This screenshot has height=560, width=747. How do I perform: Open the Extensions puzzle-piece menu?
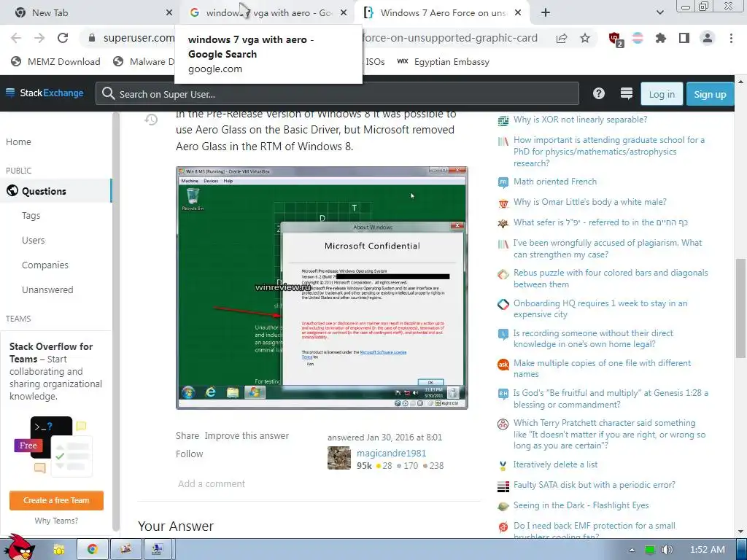pos(661,38)
